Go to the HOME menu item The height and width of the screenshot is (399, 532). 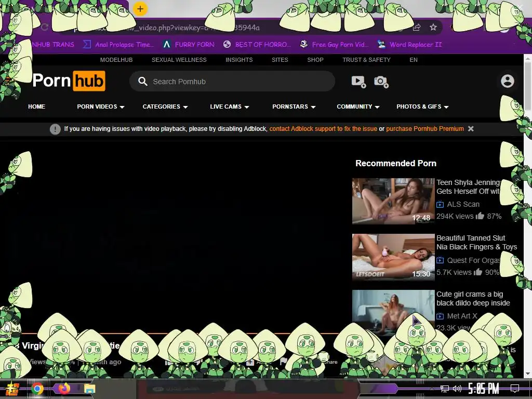[x=37, y=107]
